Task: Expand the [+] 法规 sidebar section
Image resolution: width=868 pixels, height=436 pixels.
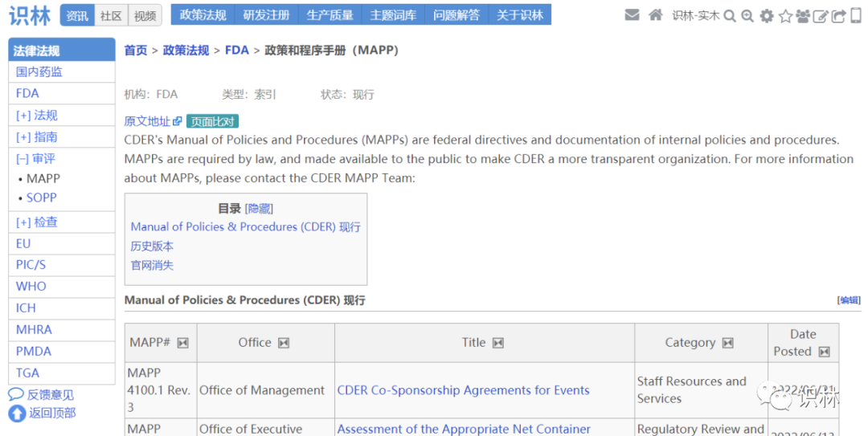Action: click(x=36, y=115)
